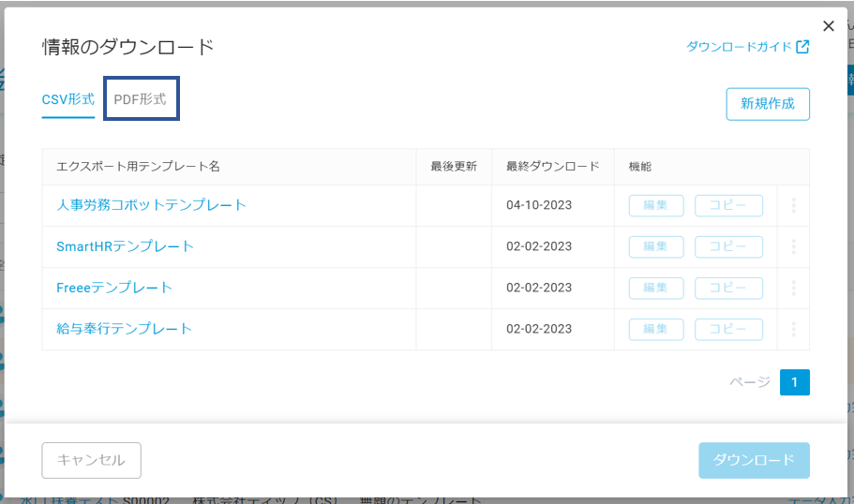Click 編集 for Freeeテンプレート
Image resolution: width=854 pixels, height=504 pixels.
[x=656, y=288]
